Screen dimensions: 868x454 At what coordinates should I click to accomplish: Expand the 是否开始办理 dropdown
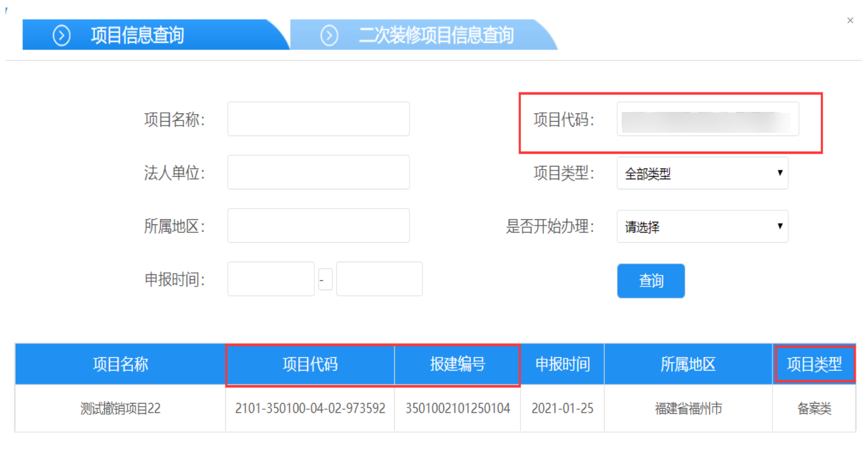[x=703, y=226]
